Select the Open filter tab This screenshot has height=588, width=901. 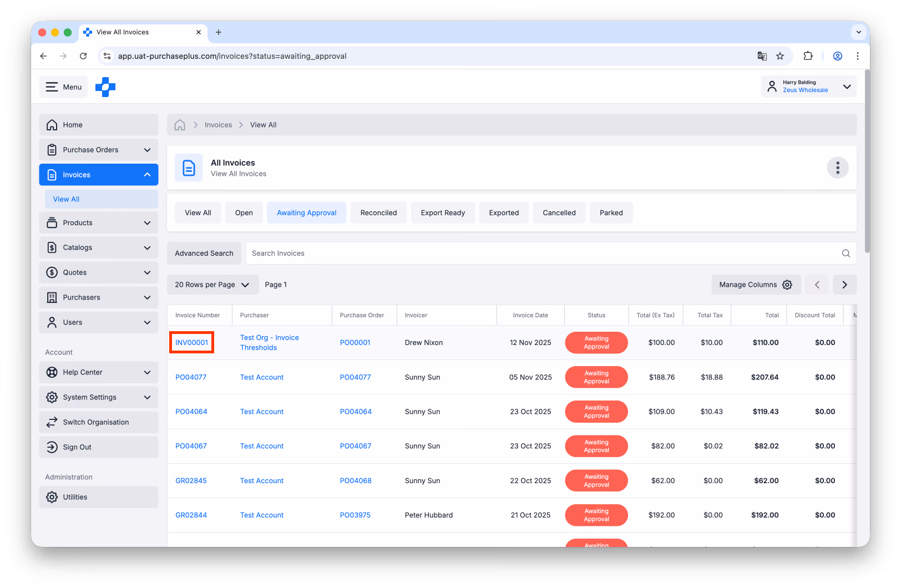244,213
